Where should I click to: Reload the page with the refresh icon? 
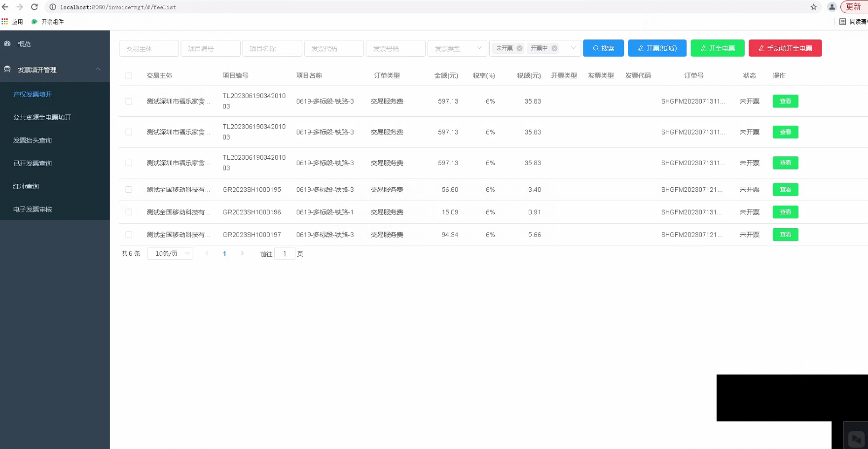tap(35, 7)
